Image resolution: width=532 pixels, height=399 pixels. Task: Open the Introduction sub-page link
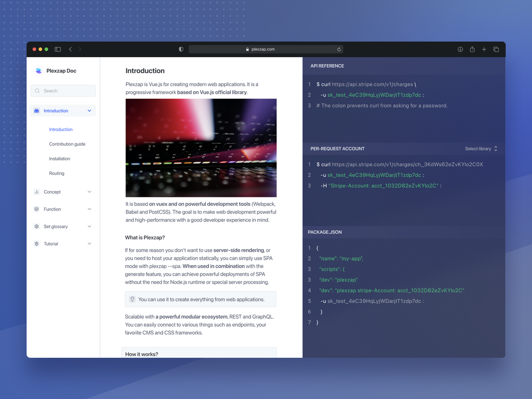61,129
